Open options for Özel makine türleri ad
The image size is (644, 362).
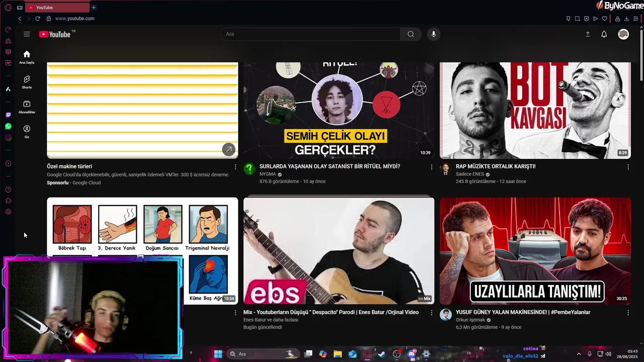click(235, 167)
